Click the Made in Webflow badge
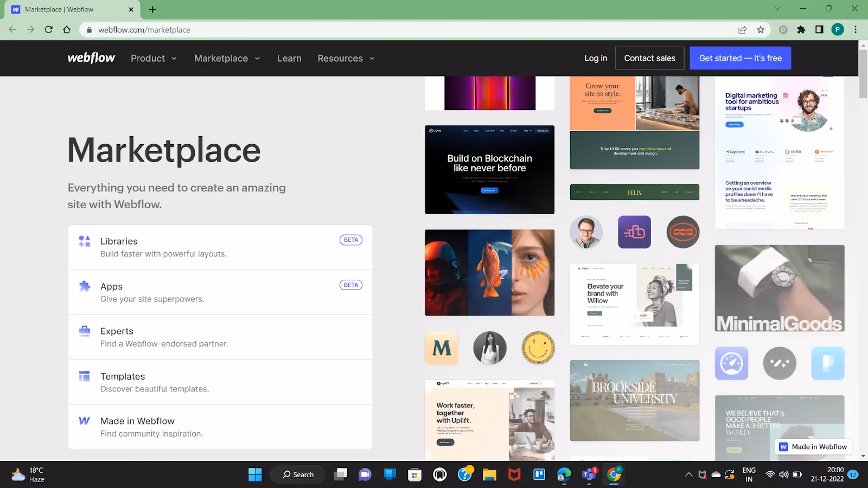The height and width of the screenshot is (488, 868). 813,447
